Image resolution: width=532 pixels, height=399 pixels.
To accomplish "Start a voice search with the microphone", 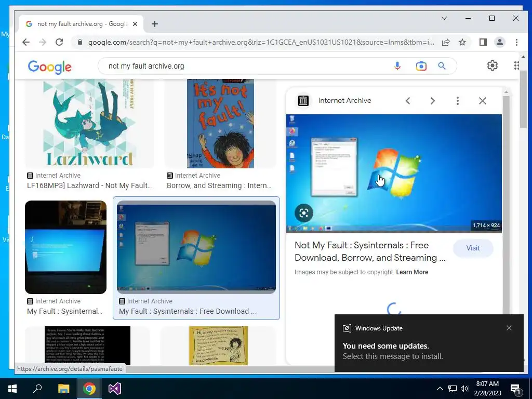I will point(397,66).
